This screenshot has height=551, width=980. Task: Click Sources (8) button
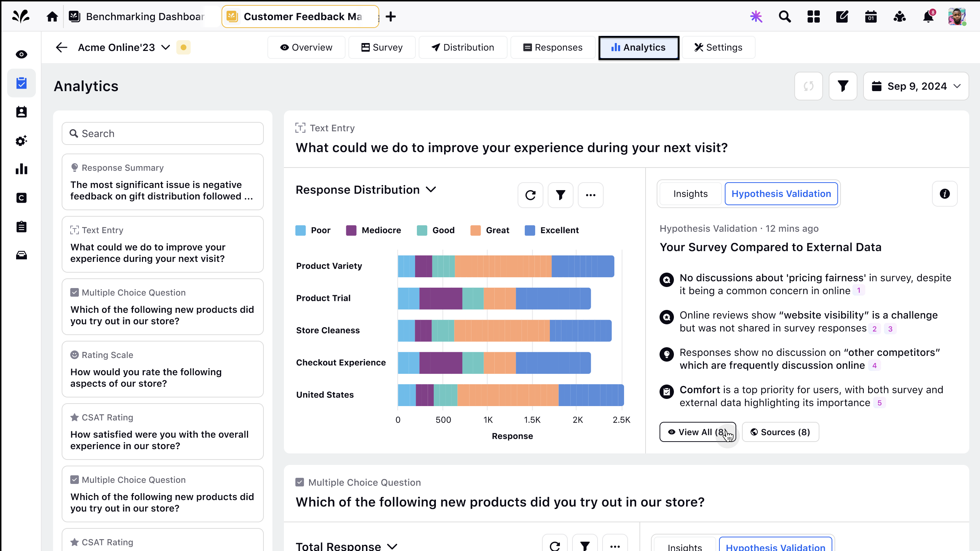pos(780,432)
